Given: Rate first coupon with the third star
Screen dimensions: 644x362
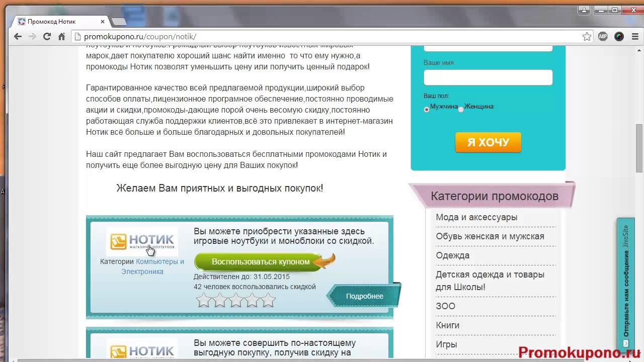Looking at the screenshot, I should click(x=236, y=301).
